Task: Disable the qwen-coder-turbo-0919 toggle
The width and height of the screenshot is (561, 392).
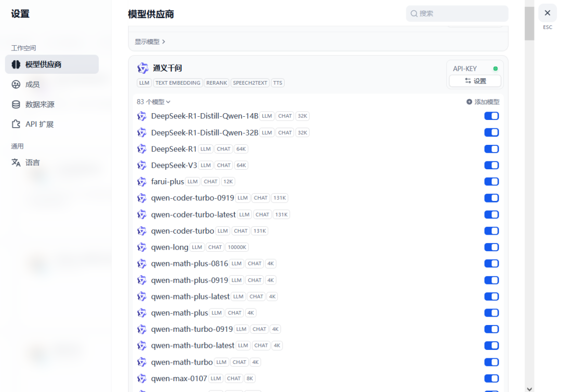Action: (x=491, y=198)
